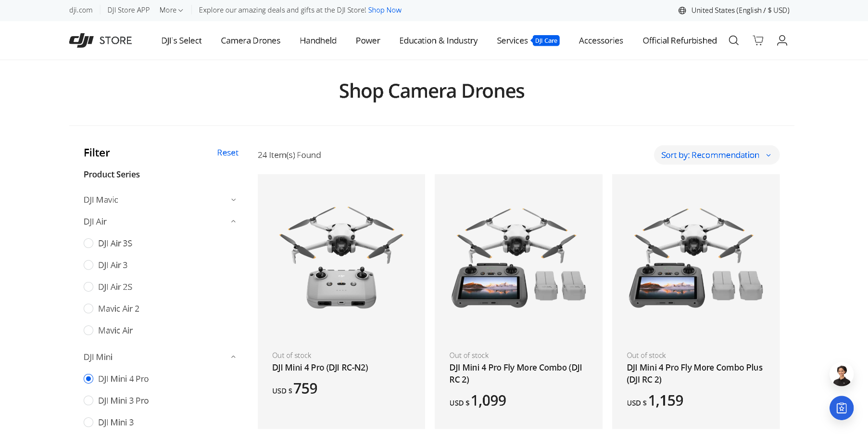The width and height of the screenshot is (868, 437).
Task: Open the More dropdown in top bar
Action: coord(171,10)
